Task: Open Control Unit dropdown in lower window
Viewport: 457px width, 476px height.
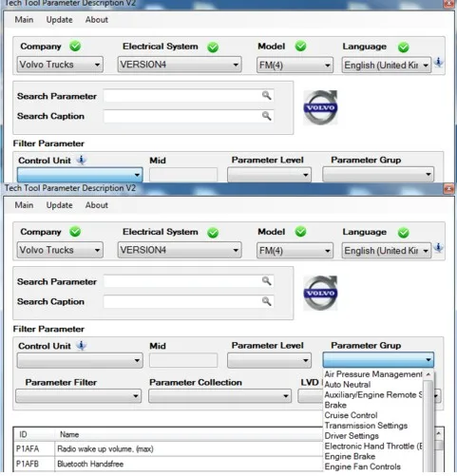Action: coord(80,361)
